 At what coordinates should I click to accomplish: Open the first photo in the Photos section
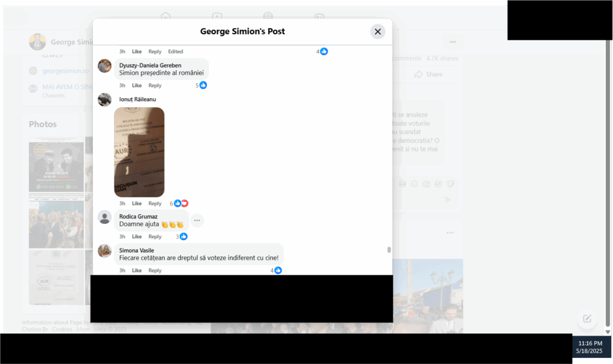(x=56, y=165)
